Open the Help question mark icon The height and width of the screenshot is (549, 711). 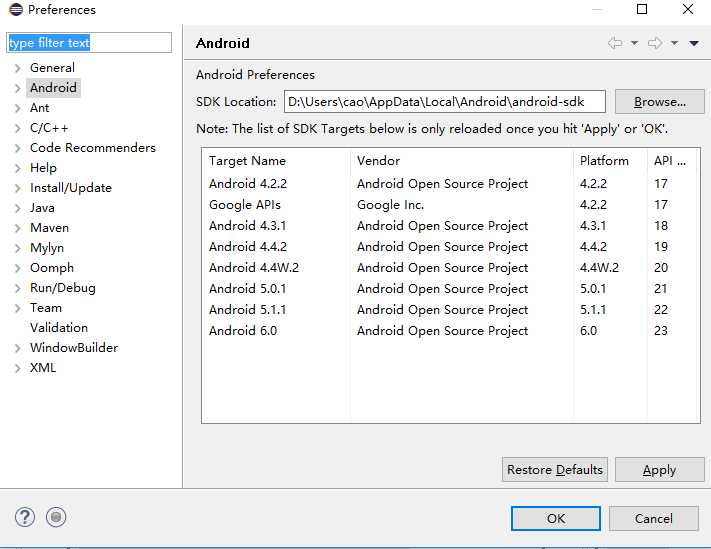tap(24, 517)
